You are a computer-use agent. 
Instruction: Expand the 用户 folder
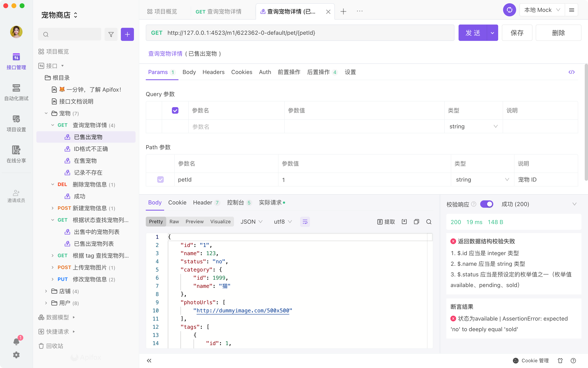click(x=46, y=303)
